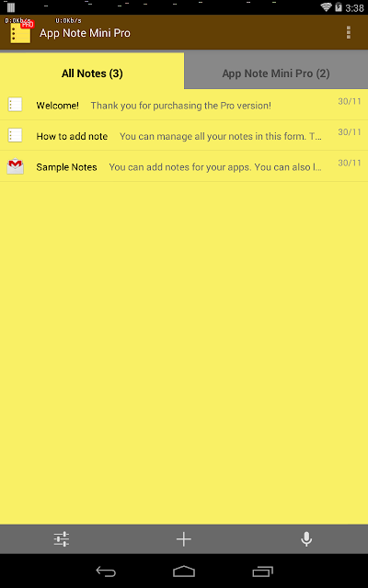Add a new note with plus icon
Image resolution: width=368 pixels, height=588 pixels.
point(184,539)
